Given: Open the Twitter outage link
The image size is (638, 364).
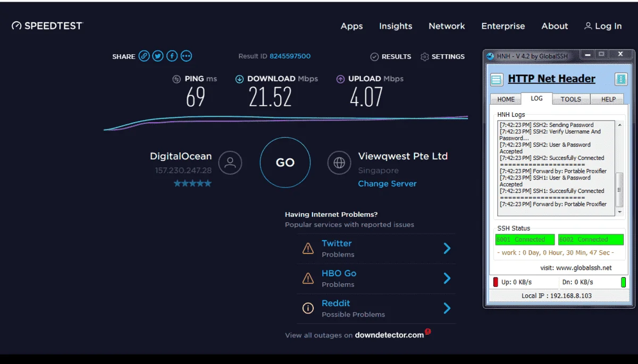Looking at the screenshot, I should tap(337, 243).
